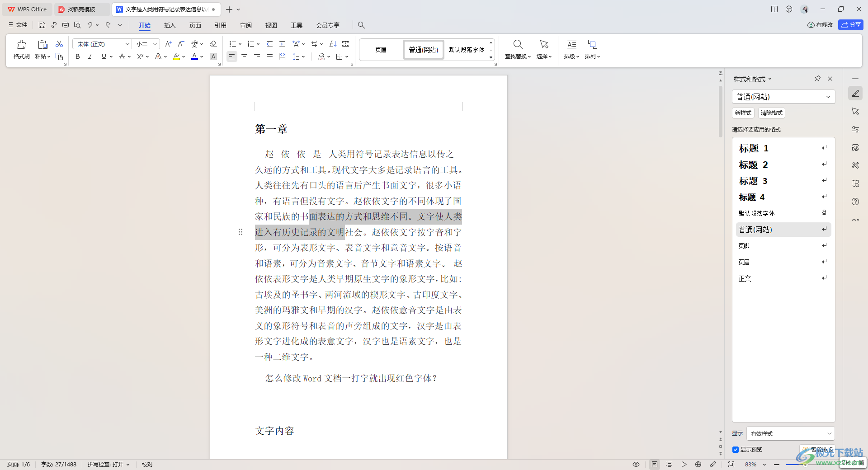The height and width of the screenshot is (470, 868).
Task: Click the Undo arrow icon
Action: 90,25
